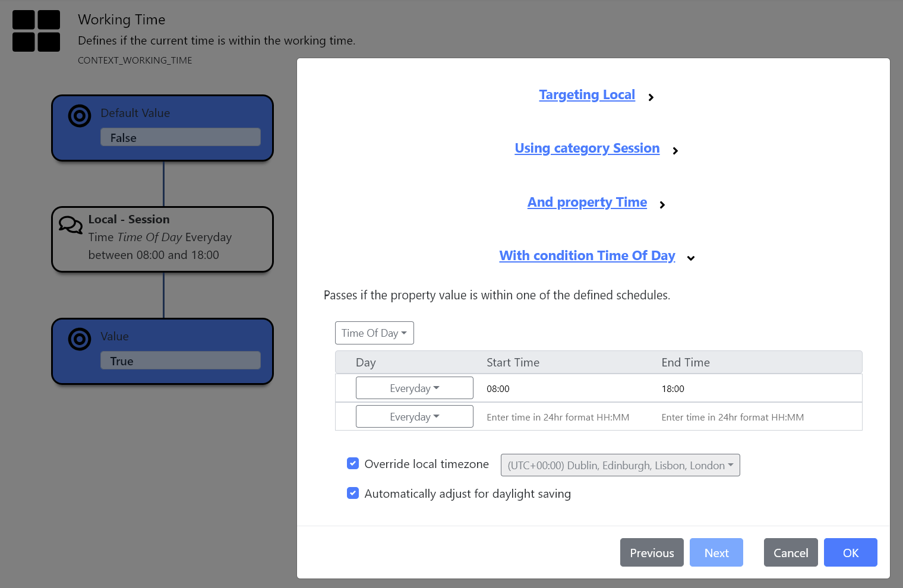The image size is (903, 588).
Task: Expand the Using category Session section
Action: click(675, 151)
